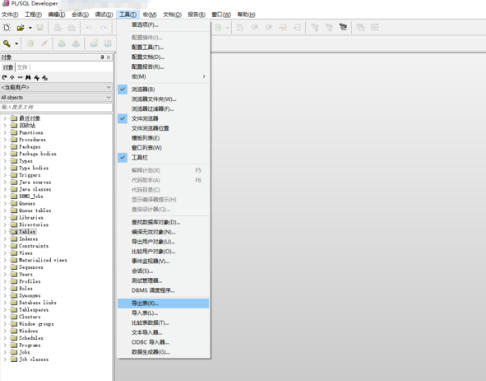
Task: Click the folder icon beside Indexes
Action: click(x=14, y=239)
